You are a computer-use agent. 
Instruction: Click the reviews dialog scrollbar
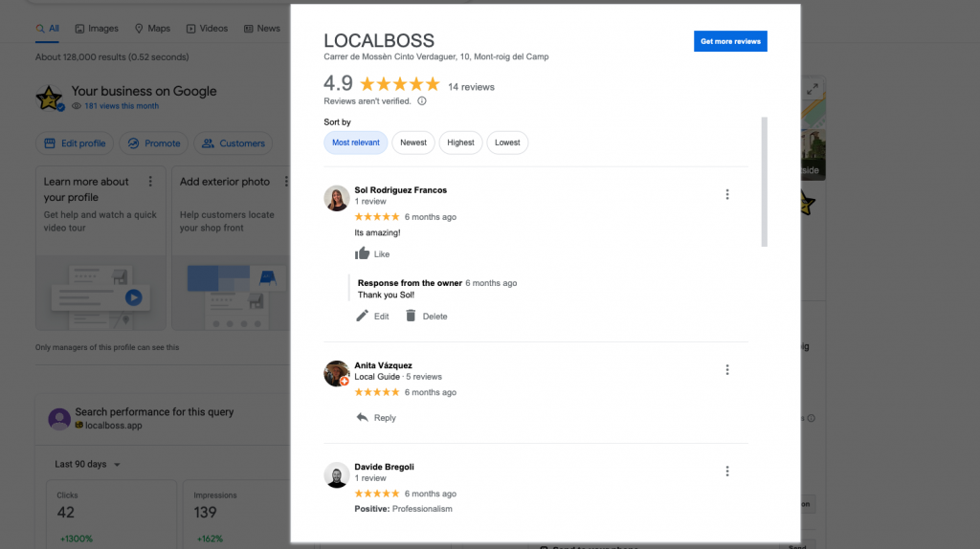pos(764,182)
